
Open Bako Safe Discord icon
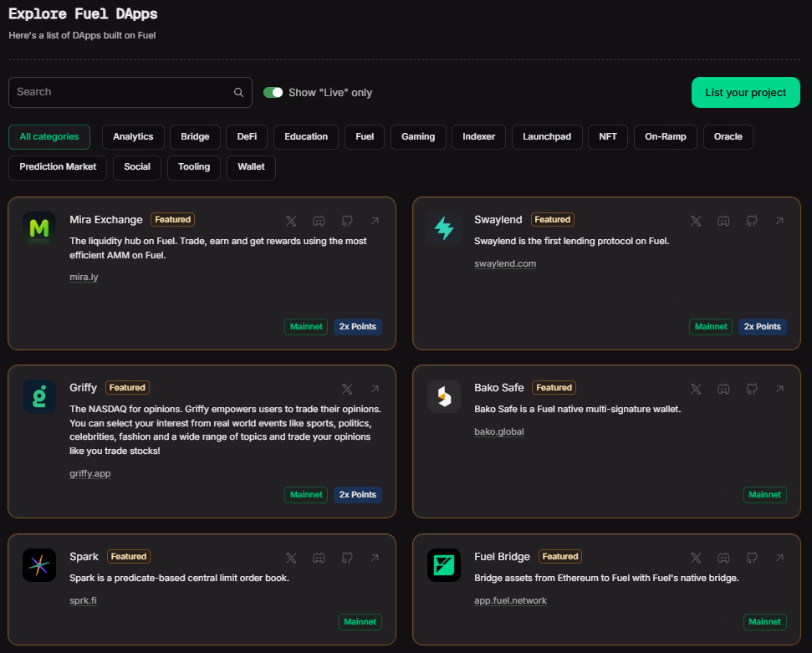723,389
